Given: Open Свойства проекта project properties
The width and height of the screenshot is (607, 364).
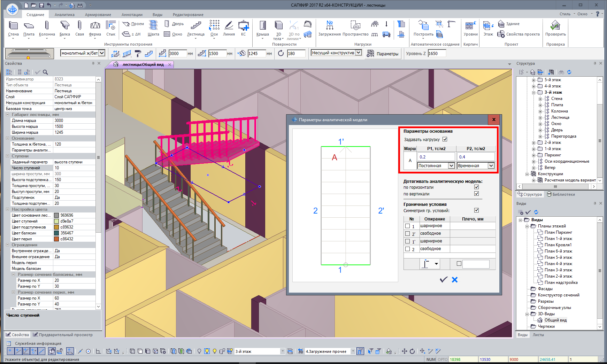Looking at the screenshot, I should coord(519,34).
